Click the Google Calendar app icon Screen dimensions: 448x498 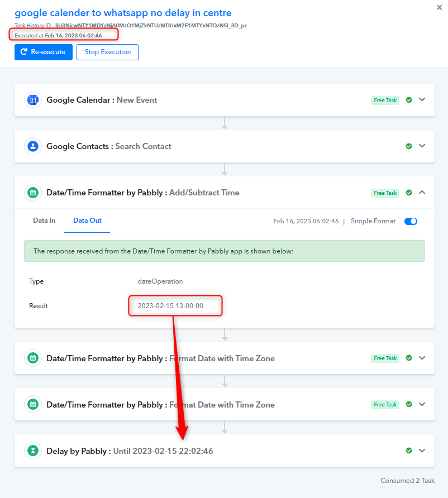click(33, 100)
